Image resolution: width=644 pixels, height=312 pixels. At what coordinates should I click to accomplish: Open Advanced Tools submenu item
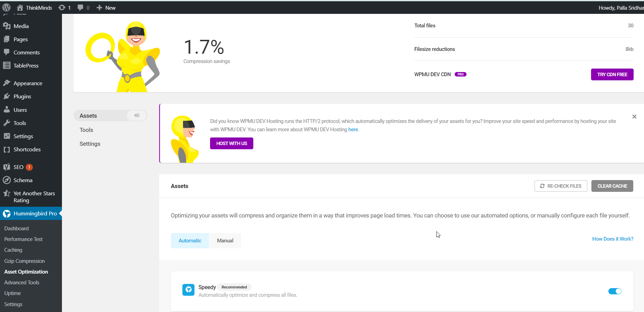22,283
